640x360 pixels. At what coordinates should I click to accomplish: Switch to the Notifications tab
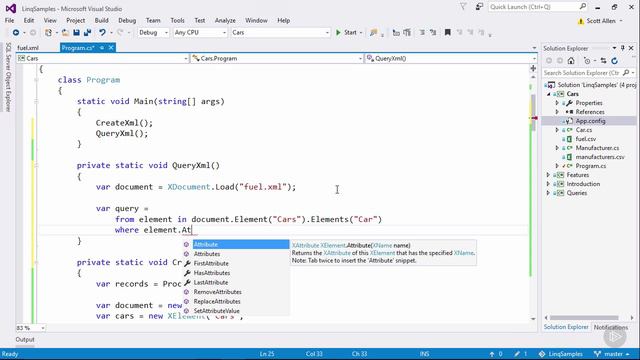tap(611, 327)
